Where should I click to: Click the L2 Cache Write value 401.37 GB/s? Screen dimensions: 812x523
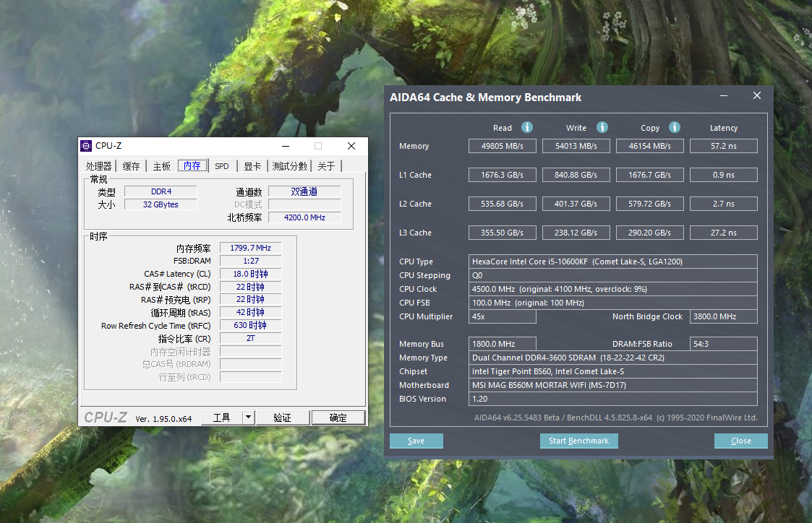pyautogui.click(x=576, y=204)
